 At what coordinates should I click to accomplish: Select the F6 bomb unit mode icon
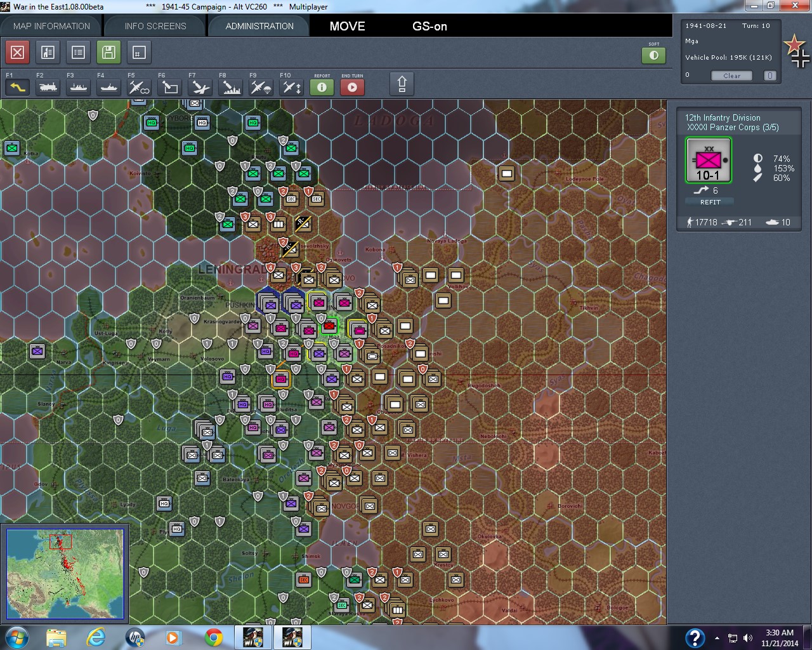pos(169,87)
